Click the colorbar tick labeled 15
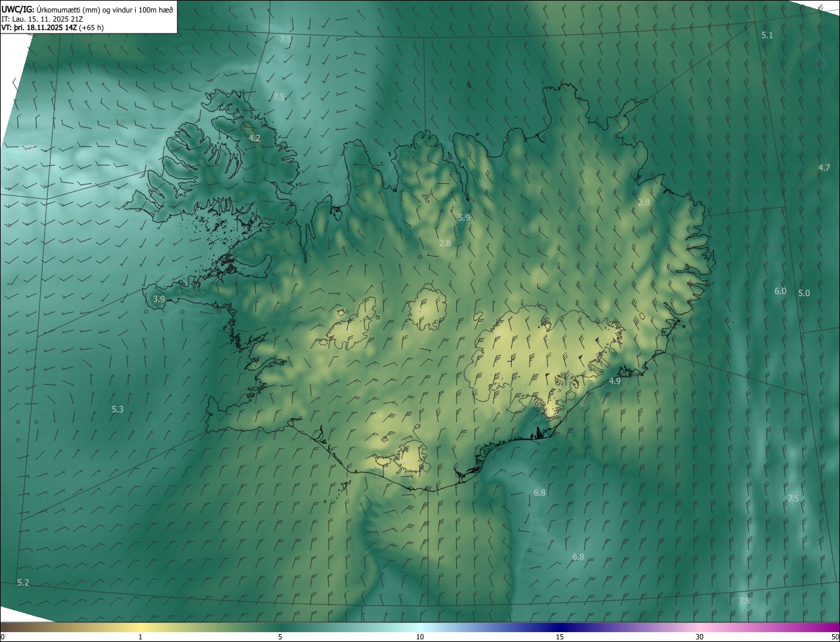Image resolution: width=840 pixels, height=642 pixels. pos(560,637)
